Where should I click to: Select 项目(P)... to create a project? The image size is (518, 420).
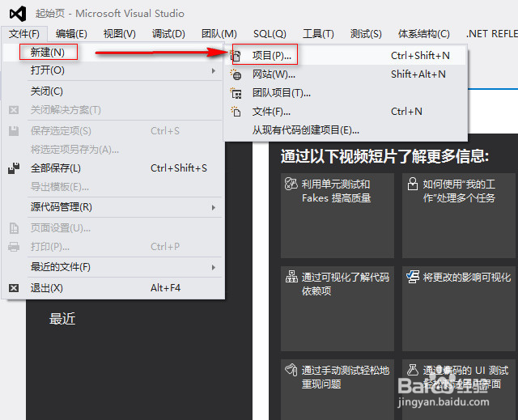pyautogui.click(x=346, y=56)
